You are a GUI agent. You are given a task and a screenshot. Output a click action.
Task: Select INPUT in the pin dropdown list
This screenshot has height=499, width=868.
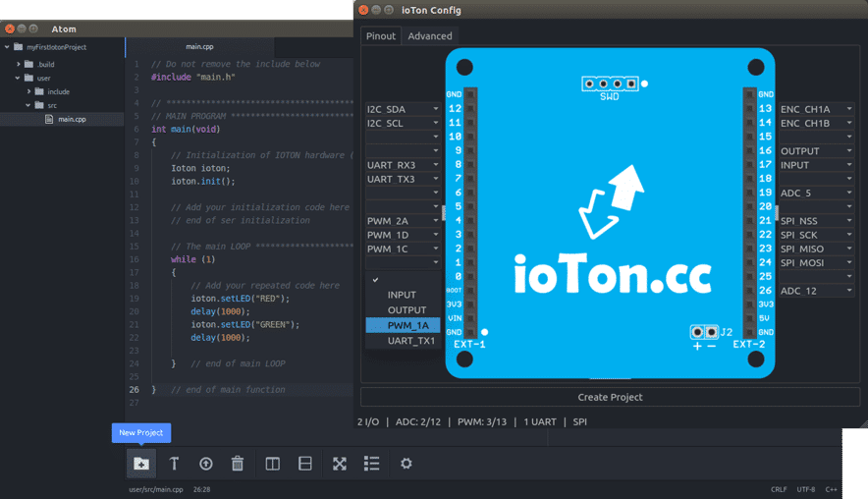coord(403,295)
